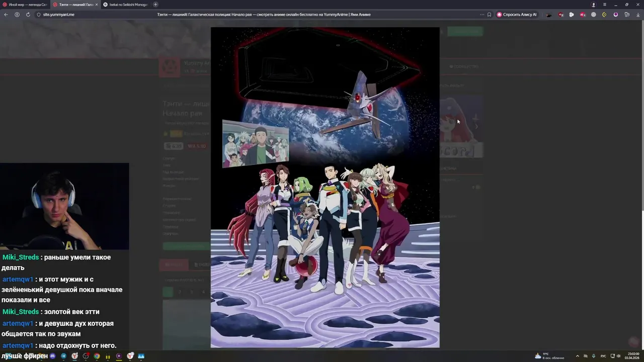644x362 pixels.
Task: Open Google Chrome from the taskbar
Action: point(97,356)
